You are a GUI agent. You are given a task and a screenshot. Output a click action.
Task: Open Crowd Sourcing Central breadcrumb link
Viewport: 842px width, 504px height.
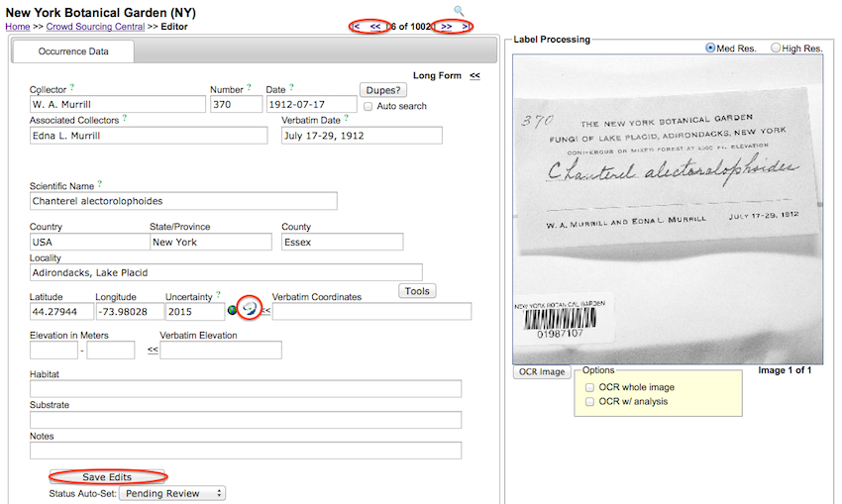96,27
